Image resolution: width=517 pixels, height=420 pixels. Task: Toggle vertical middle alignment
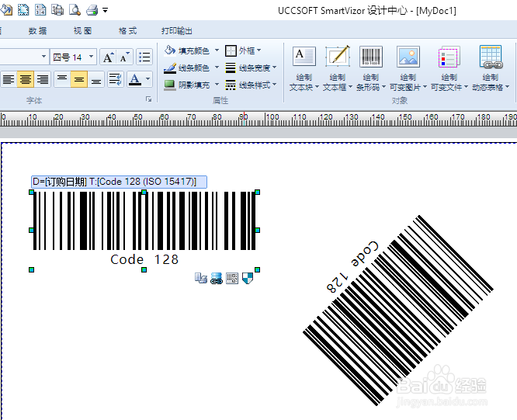point(79,79)
